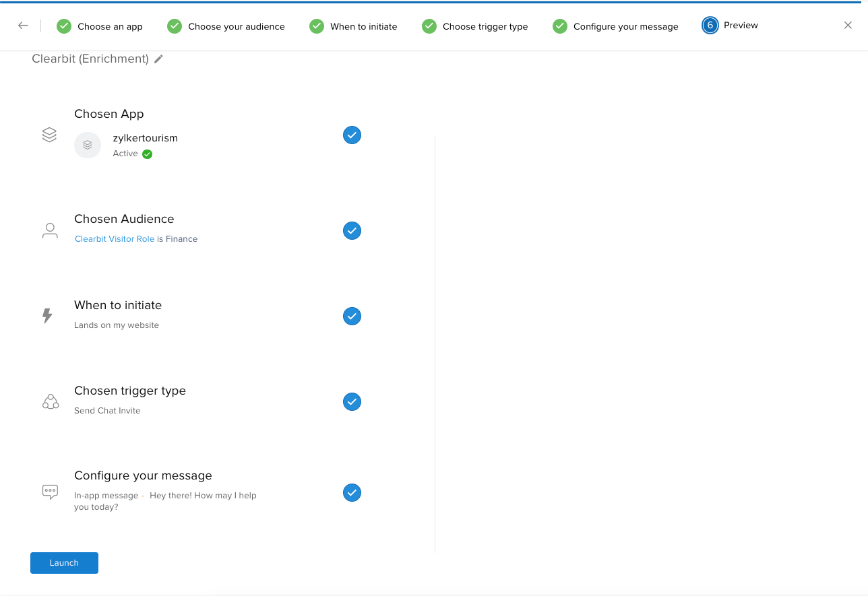
Task: Click the Clearbit (Enrichment) title text
Action: pos(90,59)
